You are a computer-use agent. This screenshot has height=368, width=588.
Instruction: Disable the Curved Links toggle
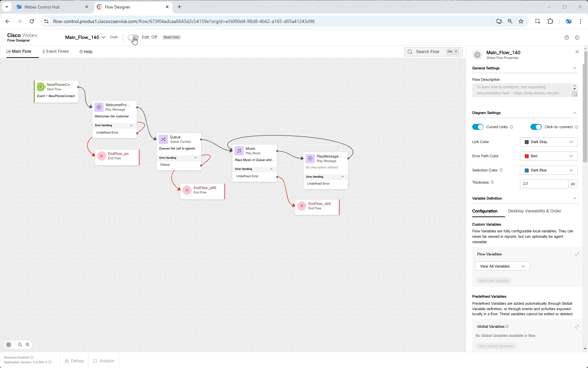click(x=478, y=127)
